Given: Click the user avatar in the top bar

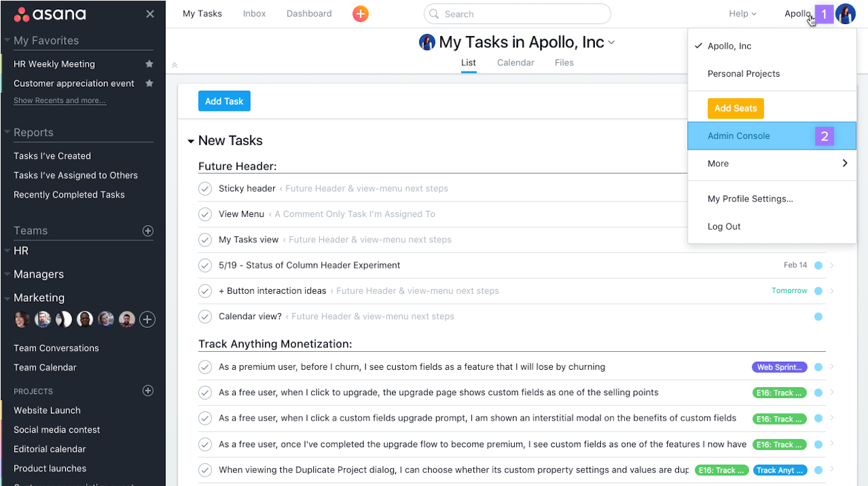Looking at the screenshot, I should 845,14.
